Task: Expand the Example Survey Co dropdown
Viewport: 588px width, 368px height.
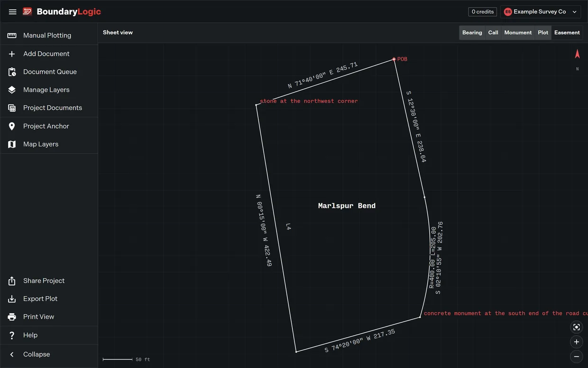Action: (541, 12)
